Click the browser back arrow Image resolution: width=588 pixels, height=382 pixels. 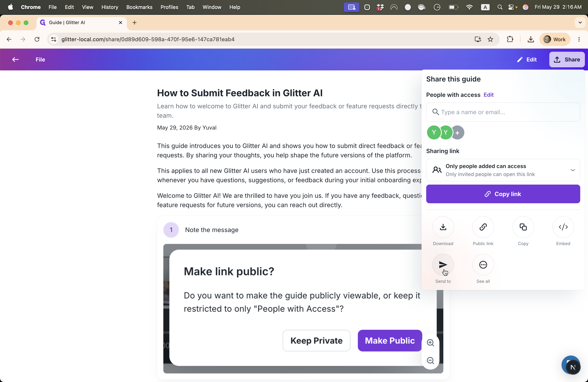[9, 39]
